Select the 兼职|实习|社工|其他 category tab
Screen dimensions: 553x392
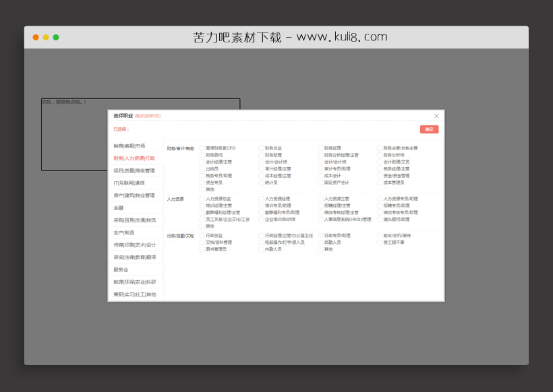135,294
